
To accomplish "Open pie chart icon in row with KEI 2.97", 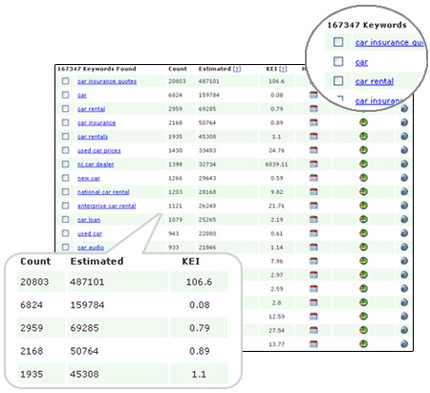I will point(363,275).
